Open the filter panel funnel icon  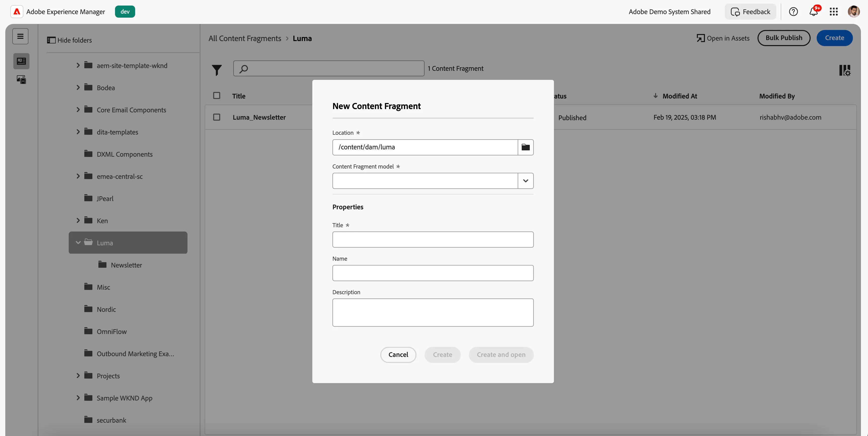[x=217, y=70]
